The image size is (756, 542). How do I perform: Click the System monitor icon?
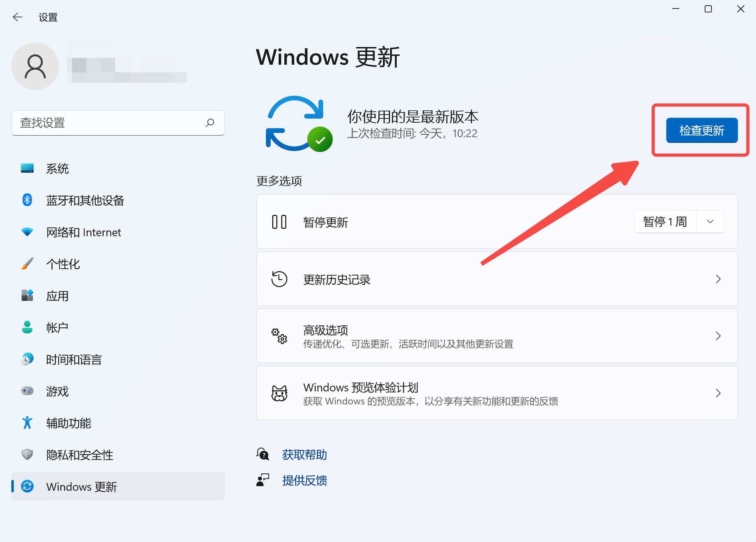pos(27,168)
